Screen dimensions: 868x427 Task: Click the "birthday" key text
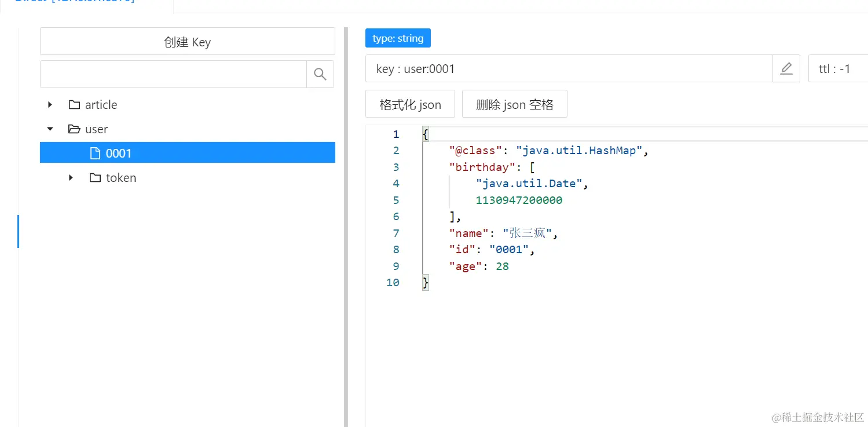point(482,167)
